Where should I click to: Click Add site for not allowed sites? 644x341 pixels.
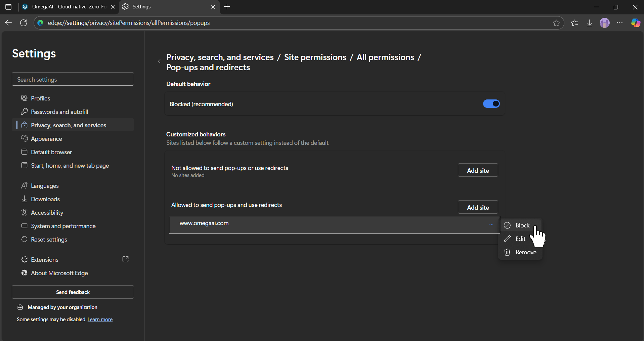click(477, 170)
